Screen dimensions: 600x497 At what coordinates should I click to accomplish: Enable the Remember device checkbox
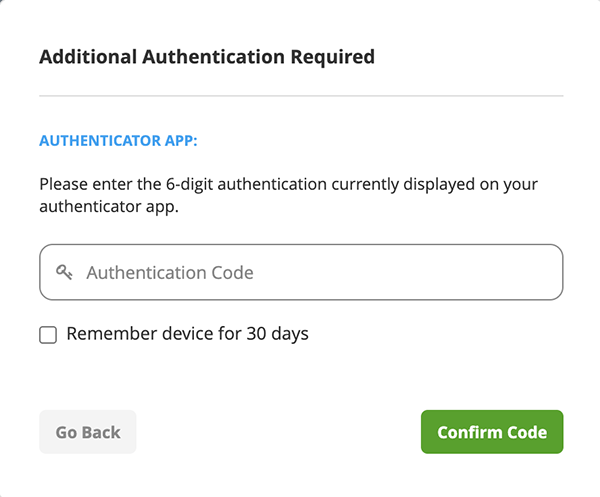tap(48, 335)
